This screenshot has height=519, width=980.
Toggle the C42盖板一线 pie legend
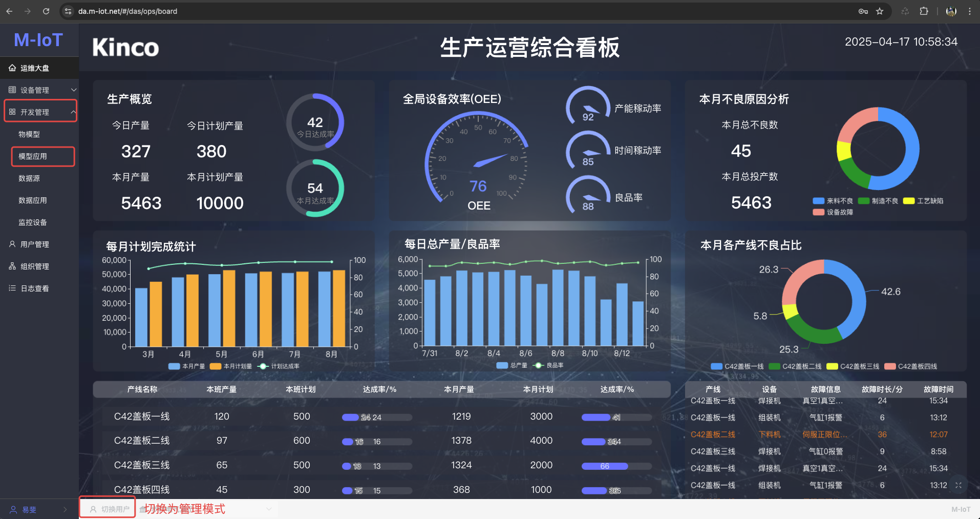pyautogui.click(x=737, y=366)
